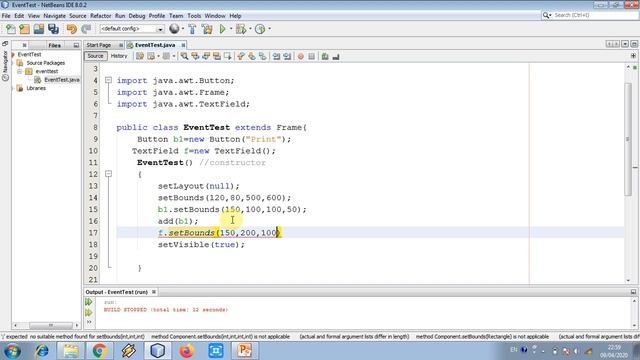Screen dimensions: 640x360
Task: Select the Source Packages node
Action: click(x=46, y=63)
